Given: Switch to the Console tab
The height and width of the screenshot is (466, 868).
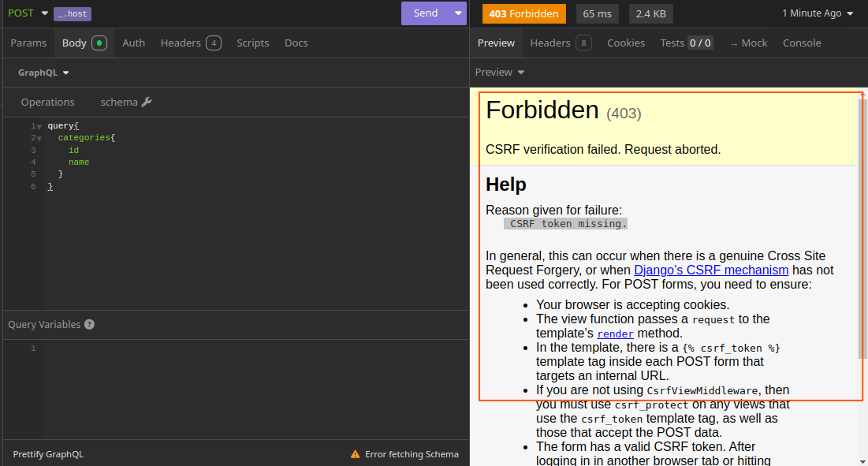Looking at the screenshot, I should [x=802, y=43].
